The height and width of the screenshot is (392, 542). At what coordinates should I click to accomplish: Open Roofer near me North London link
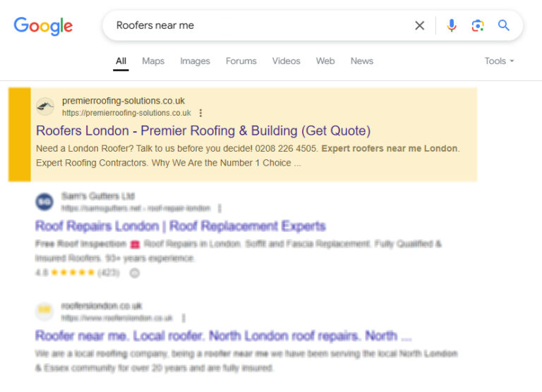[x=223, y=336]
